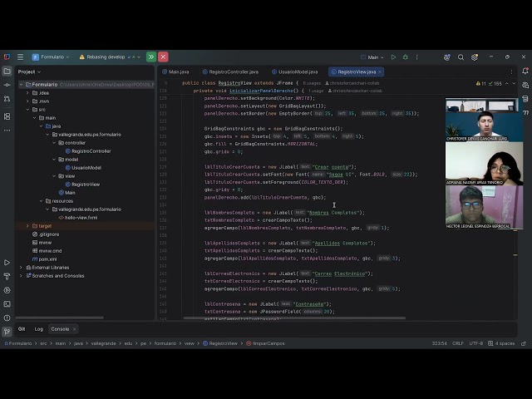This screenshot has height=399, width=532.
Task: Open the Run tool window icon
Action: [x=7, y=263]
